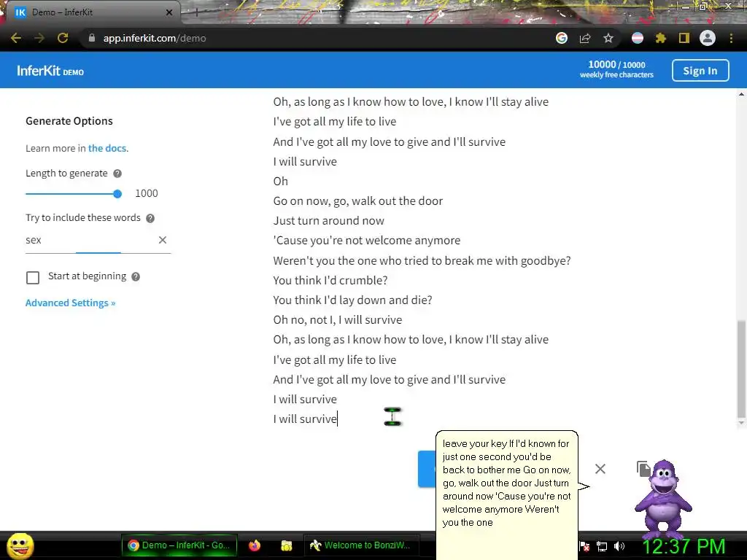The height and width of the screenshot is (560, 747).
Task: Click the browser Back arrow
Action: coord(16,38)
